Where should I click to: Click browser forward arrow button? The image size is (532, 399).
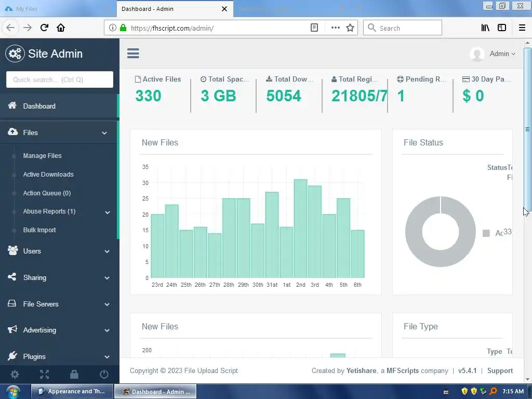click(28, 28)
